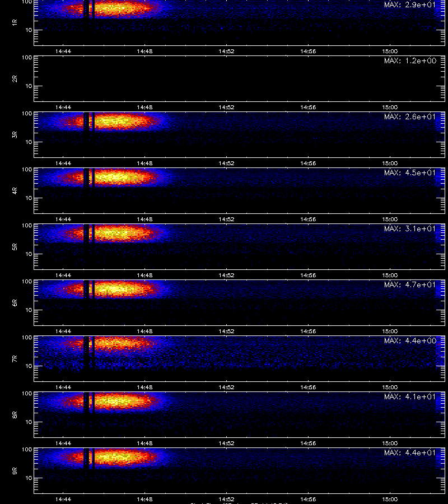448x504 pixels.
Task: Click the 14:48 tick label under the 3R panel
Action: pyautogui.click(x=144, y=164)
